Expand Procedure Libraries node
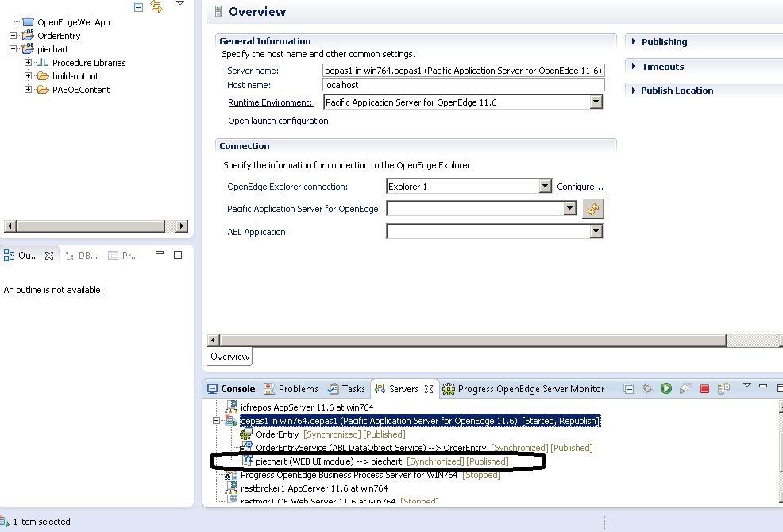The image size is (783, 532). coord(28,63)
